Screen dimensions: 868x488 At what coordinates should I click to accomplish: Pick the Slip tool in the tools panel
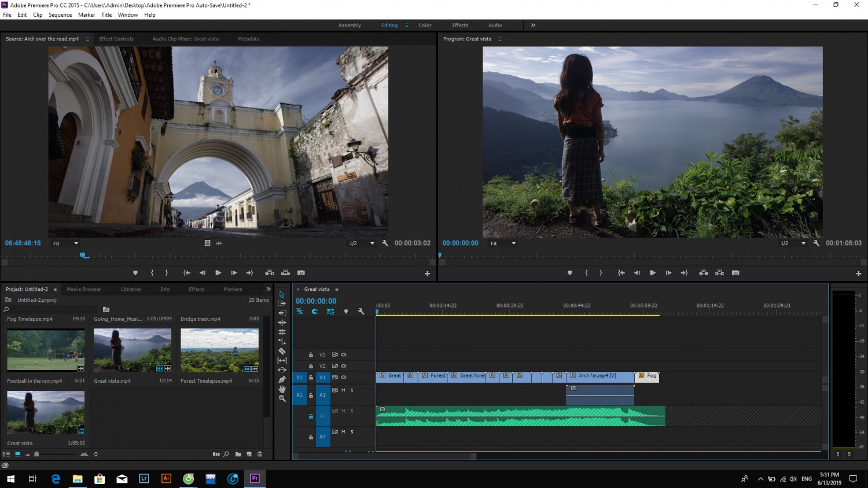click(x=282, y=360)
